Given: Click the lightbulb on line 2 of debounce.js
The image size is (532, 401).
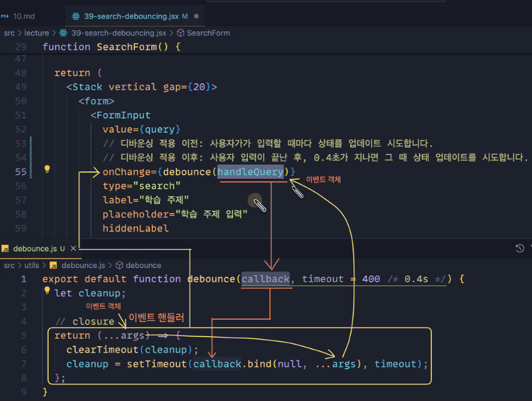Looking at the screenshot, I should point(47,290).
